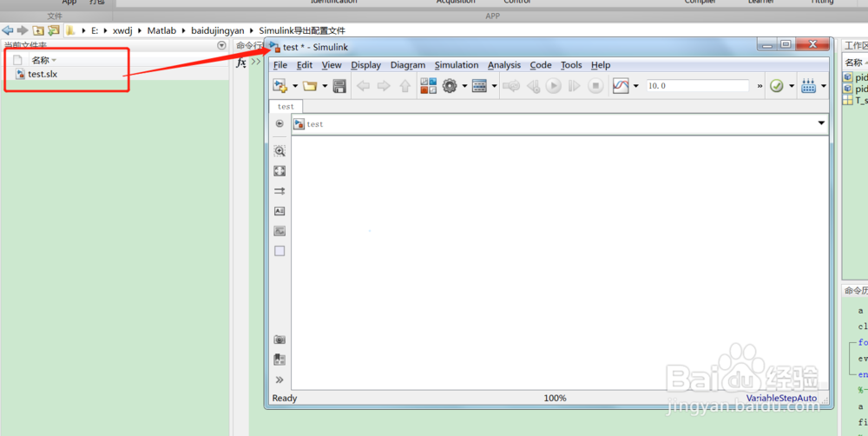The image size is (868, 436).
Task: Expand the Build Model dropdown arrow
Action: coord(824,86)
